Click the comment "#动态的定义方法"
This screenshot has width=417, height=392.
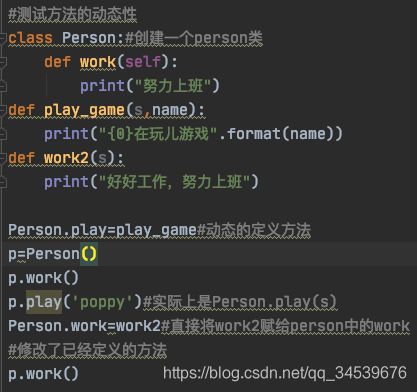(254, 230)
